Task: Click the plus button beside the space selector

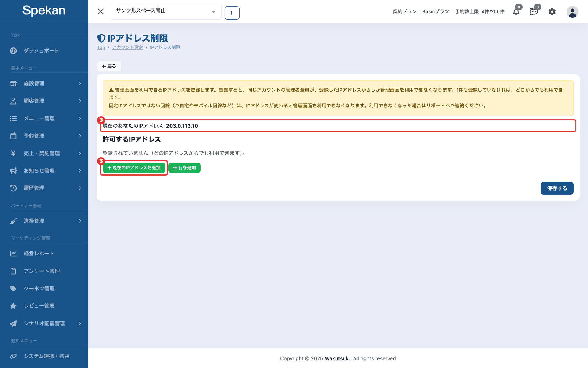Action: tap(232, 13)
